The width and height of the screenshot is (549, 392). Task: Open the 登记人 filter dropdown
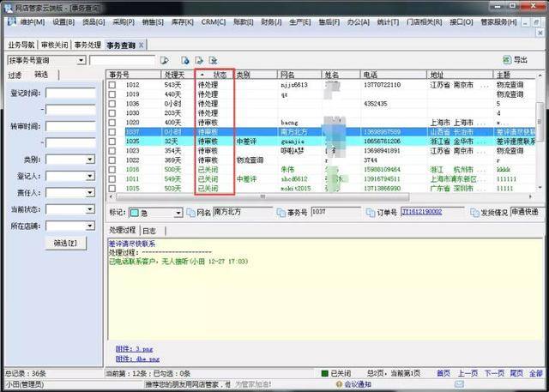coord(90,176)
